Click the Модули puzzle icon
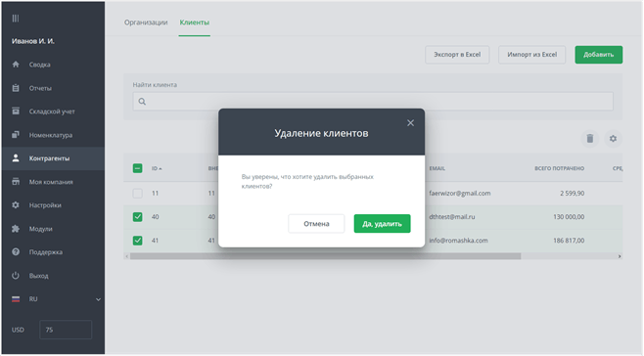The height and width of the screenshot is (356, 644). [x=16, y=229]
